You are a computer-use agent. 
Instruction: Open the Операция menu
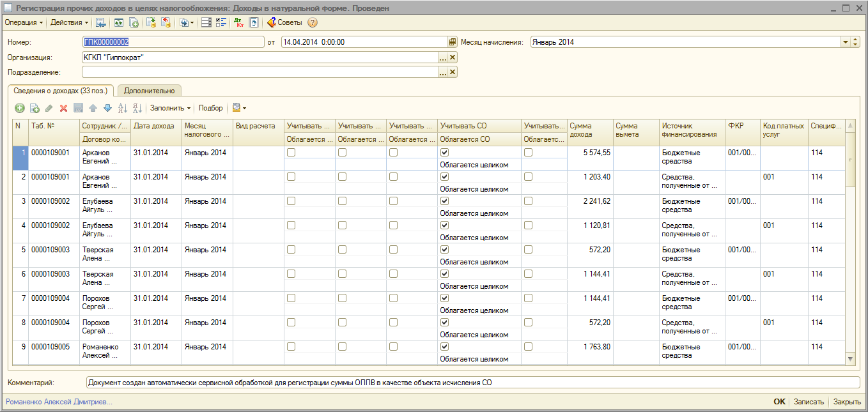click(x=24, y=22)
